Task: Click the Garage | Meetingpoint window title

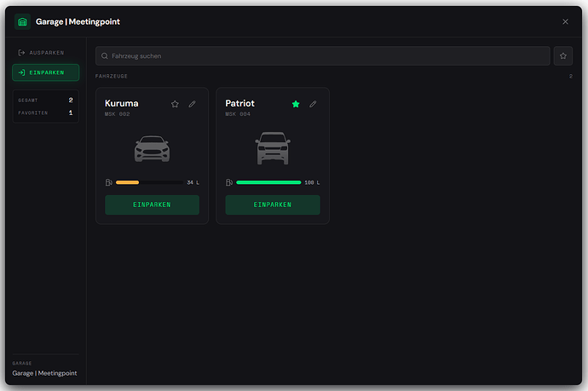Action: tap(78, 22)
